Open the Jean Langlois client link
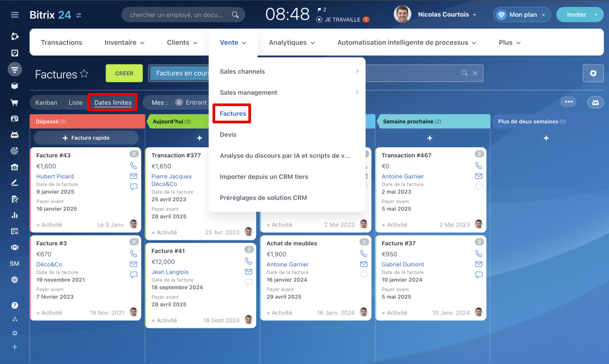609x364 pixels. [170, 272]
